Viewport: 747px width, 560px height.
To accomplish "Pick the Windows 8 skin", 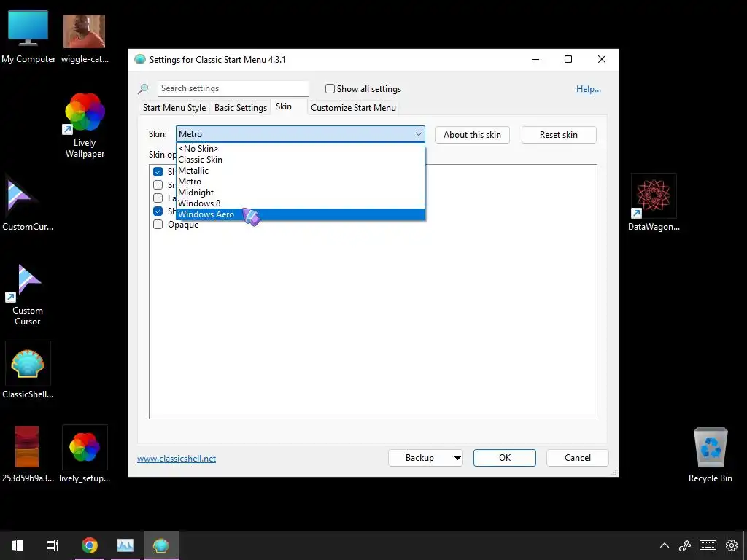I will click(300, 203).
